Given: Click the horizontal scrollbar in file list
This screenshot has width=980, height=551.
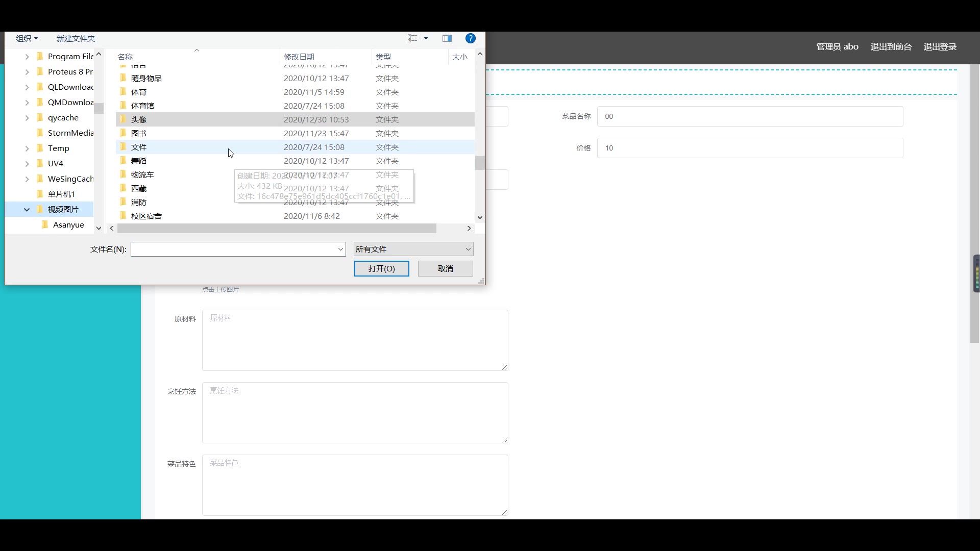Looking at the screenshot, I should coord(277,229).
